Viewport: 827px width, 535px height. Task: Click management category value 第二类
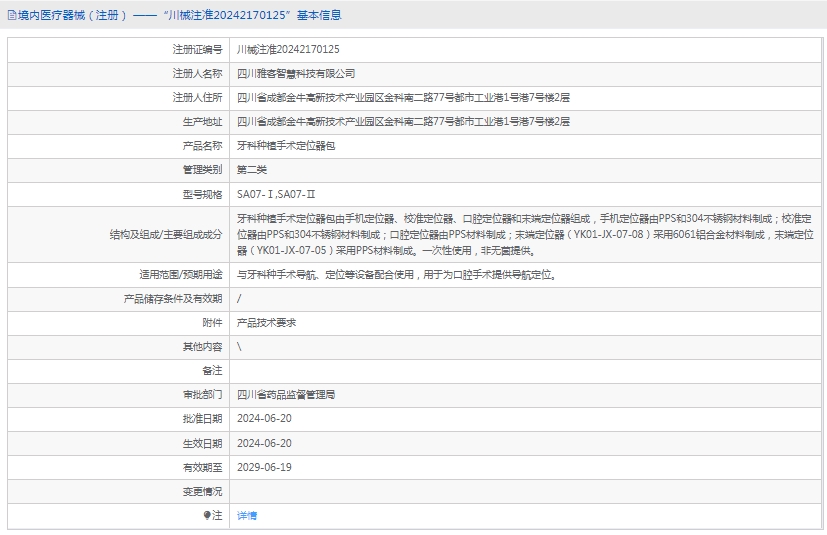click(x=252, y=170)
